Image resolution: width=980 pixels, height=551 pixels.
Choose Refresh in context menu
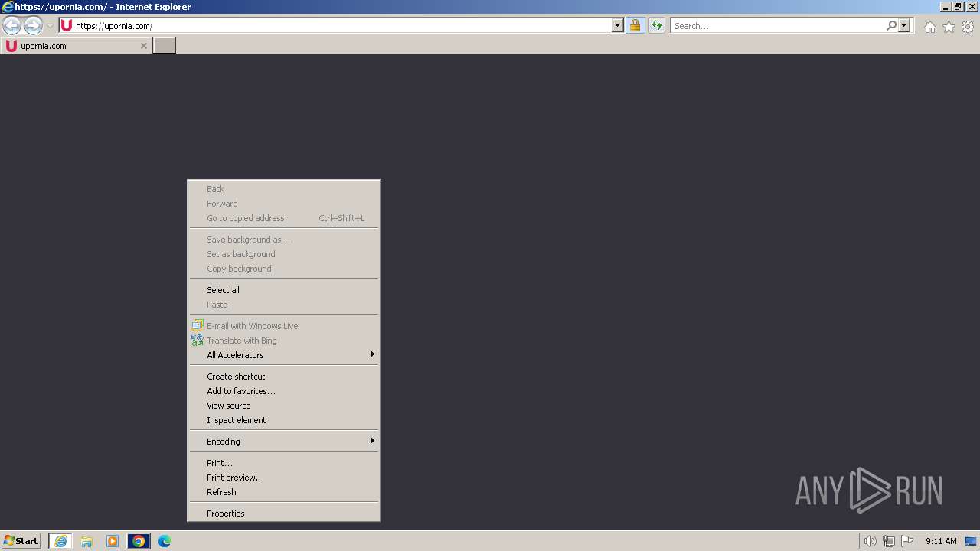(283, 492)
